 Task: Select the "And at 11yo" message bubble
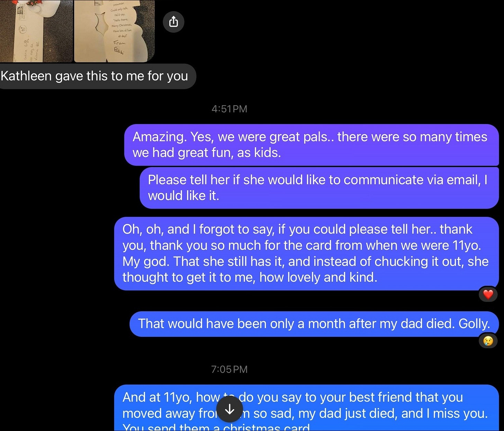(x=306, y=408)
